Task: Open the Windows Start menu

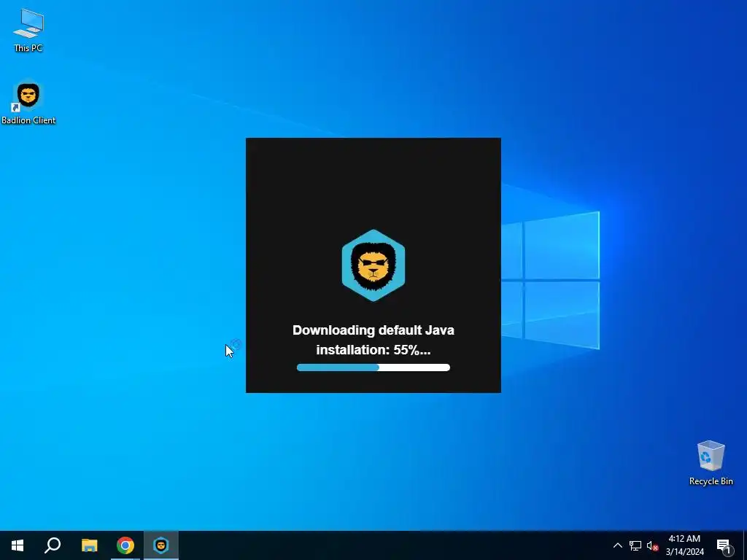Action: 18,545
